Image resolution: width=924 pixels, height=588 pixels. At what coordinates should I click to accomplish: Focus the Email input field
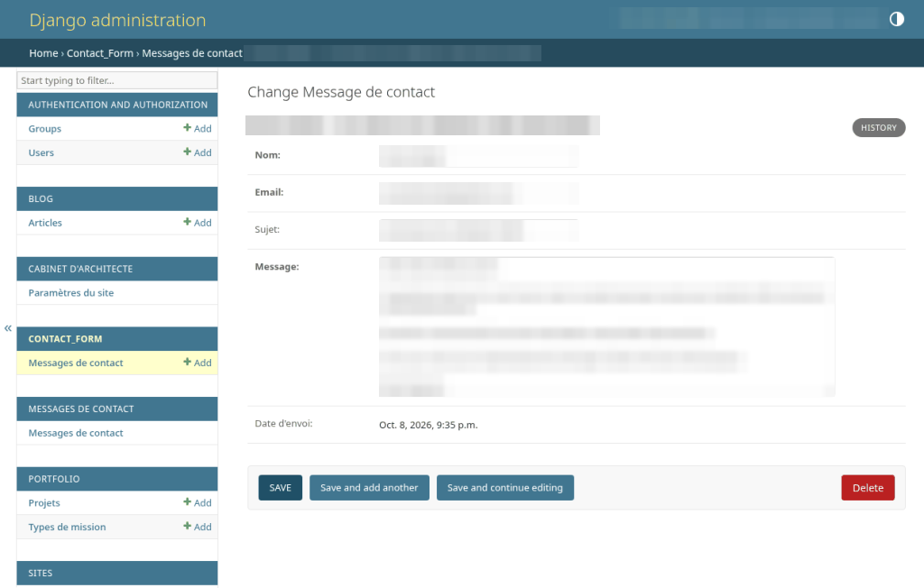point(478,193)
